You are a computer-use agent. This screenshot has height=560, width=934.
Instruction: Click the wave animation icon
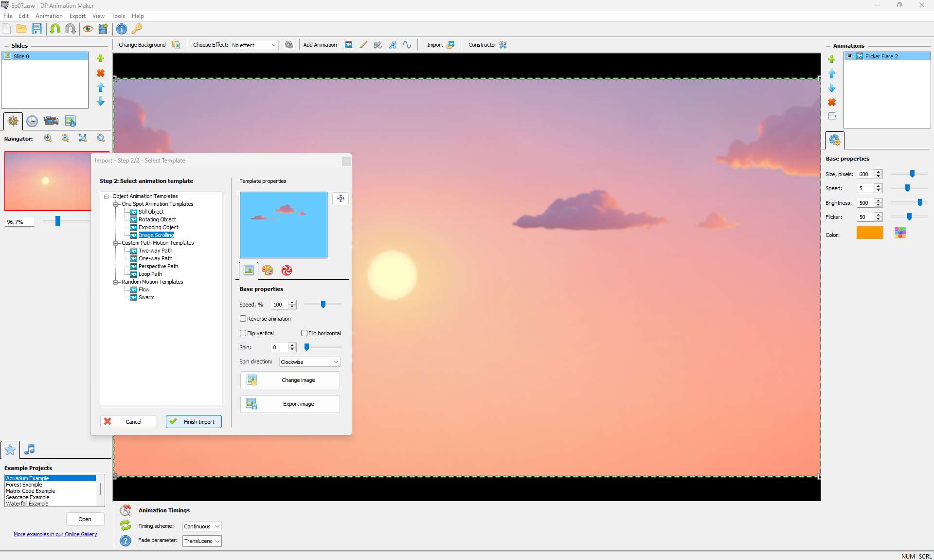click(407, 45)
